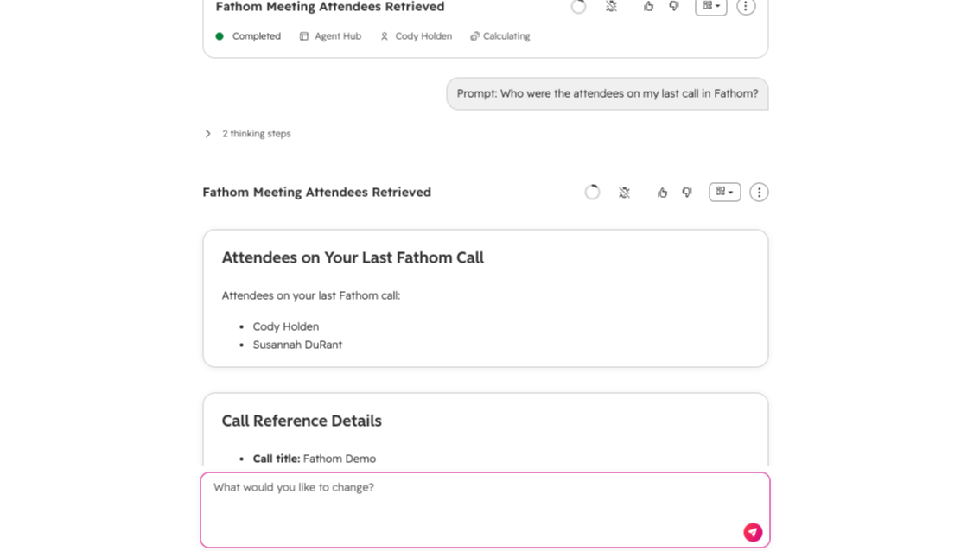Click thumbs down beside lower Fathom Meeting title
This screenshot has width=980, height=551.
coord(687,193)
